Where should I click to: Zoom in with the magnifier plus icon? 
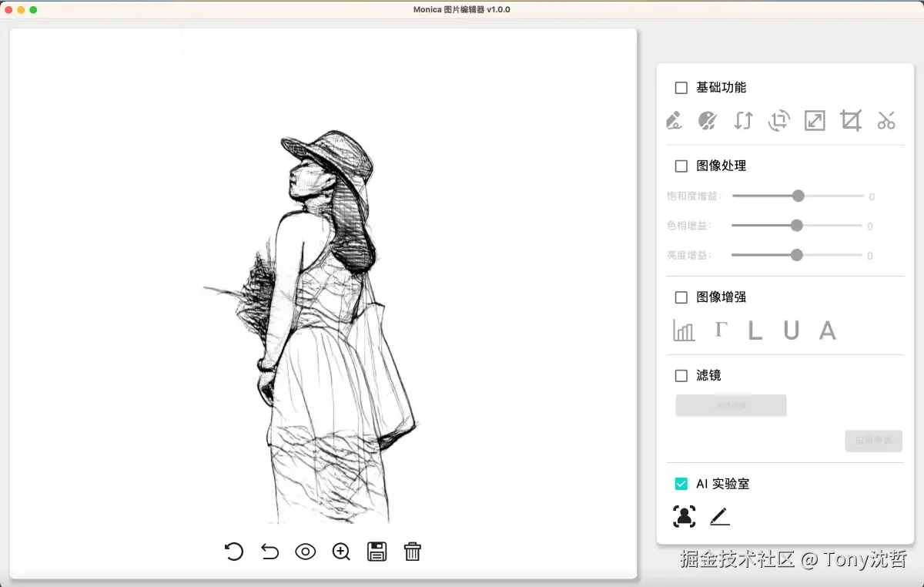(341, 552)
